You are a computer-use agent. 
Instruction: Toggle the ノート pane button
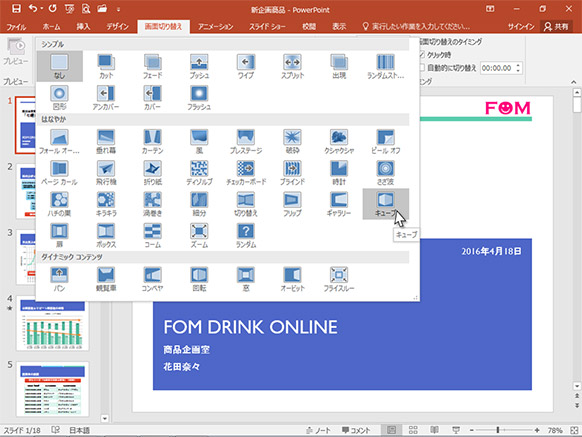[318, 430]
